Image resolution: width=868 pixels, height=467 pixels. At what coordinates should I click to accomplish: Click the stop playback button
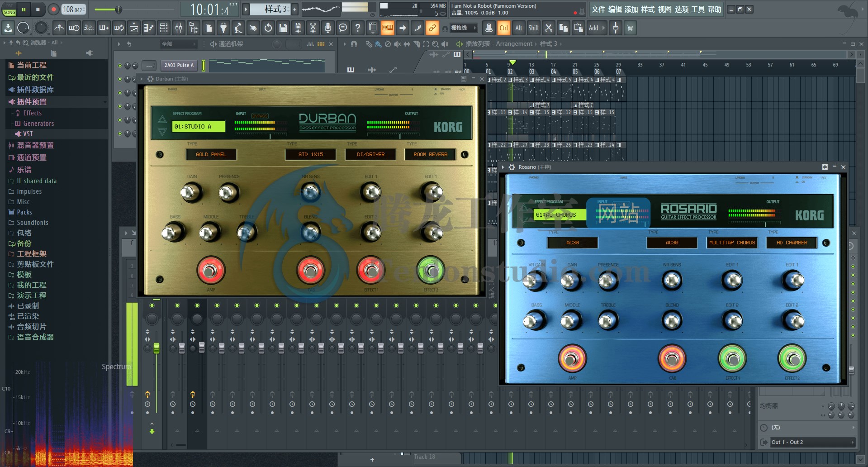38,9
